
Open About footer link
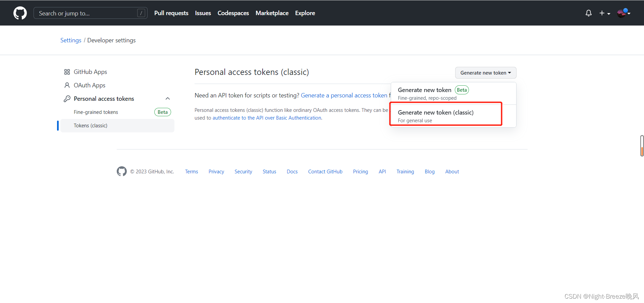point(452,172)
